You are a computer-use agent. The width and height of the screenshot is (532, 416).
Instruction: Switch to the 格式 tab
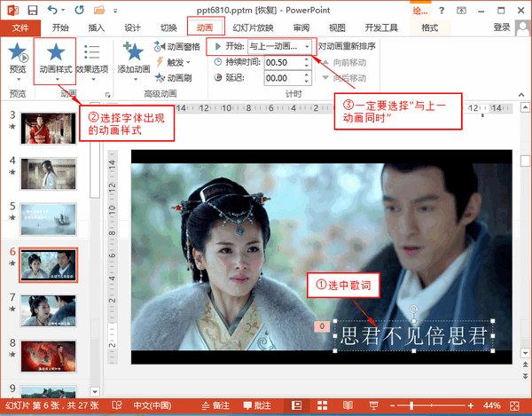tap(429, 27)
